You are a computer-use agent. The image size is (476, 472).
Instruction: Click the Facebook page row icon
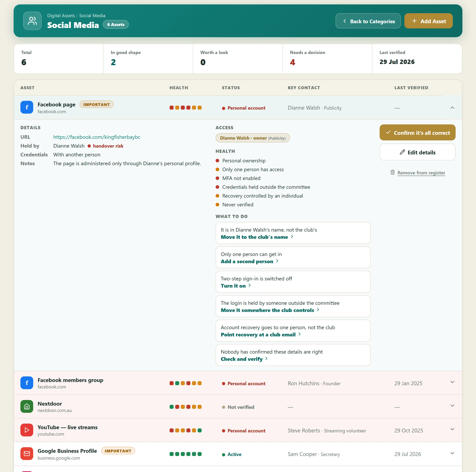pyautogui.click(x=27, y=107)
